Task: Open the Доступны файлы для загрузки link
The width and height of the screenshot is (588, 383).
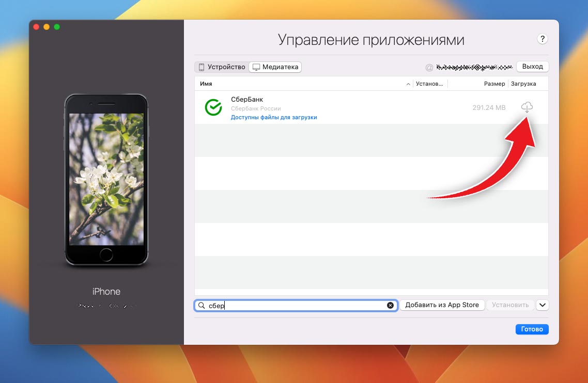Action: [x=274, y=117]
